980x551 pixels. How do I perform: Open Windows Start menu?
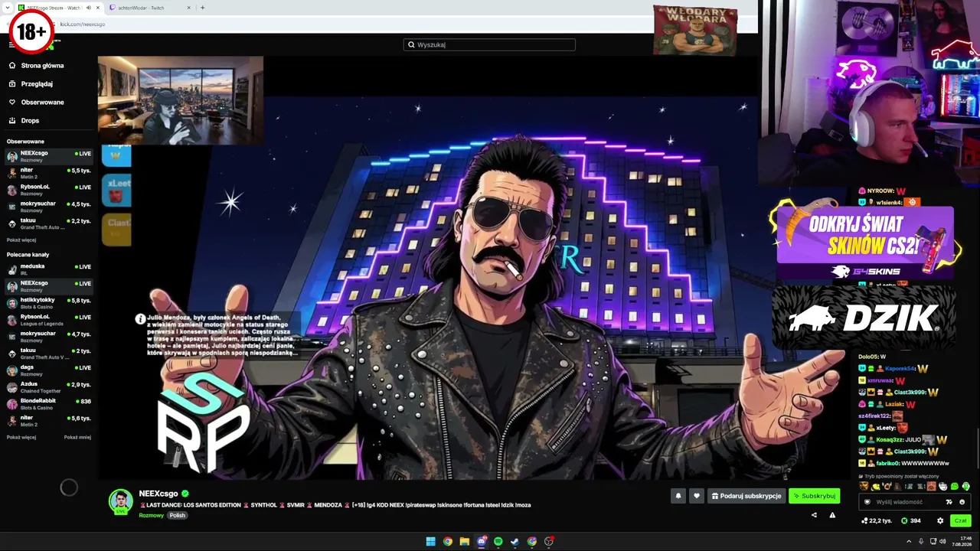point(430,541)
